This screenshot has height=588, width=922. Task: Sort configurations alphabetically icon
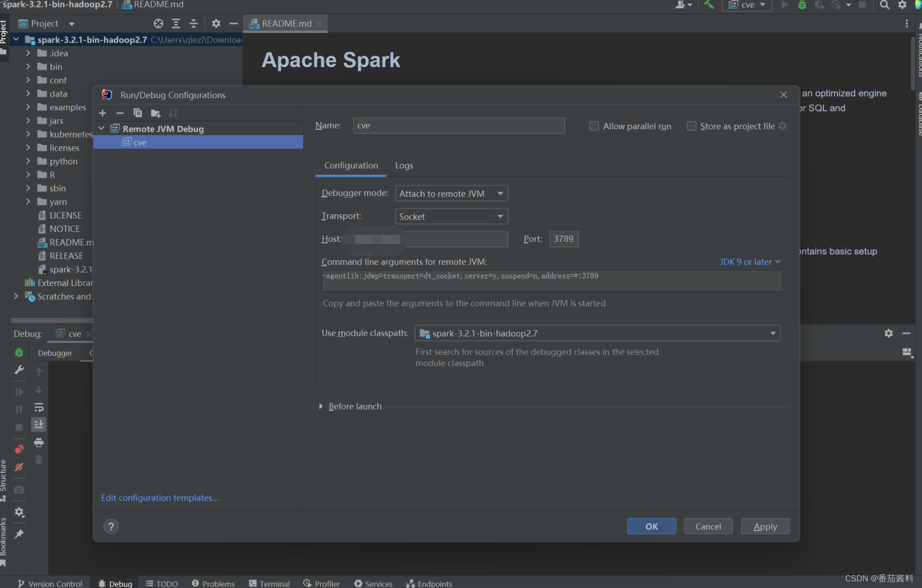(173, 113)
